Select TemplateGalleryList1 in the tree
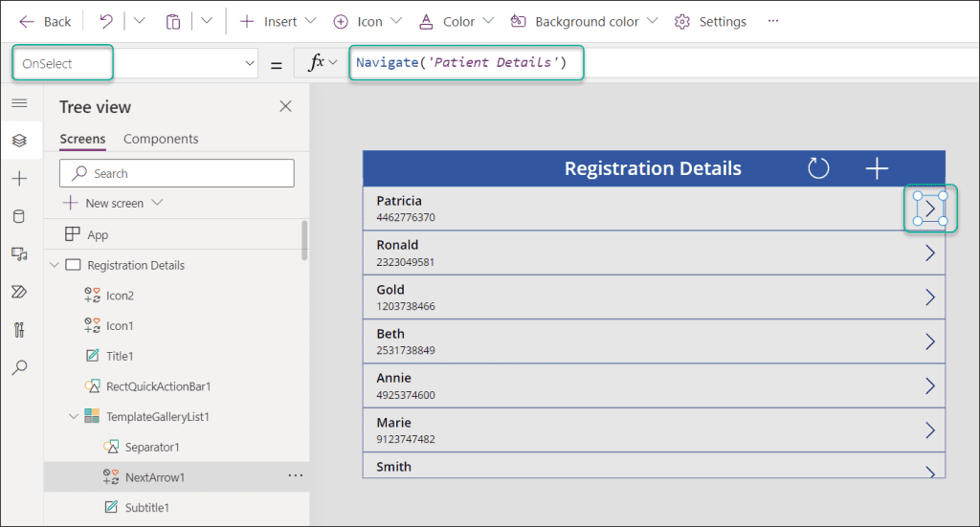This screenshot has height=527, width=980. coord(157,416)
